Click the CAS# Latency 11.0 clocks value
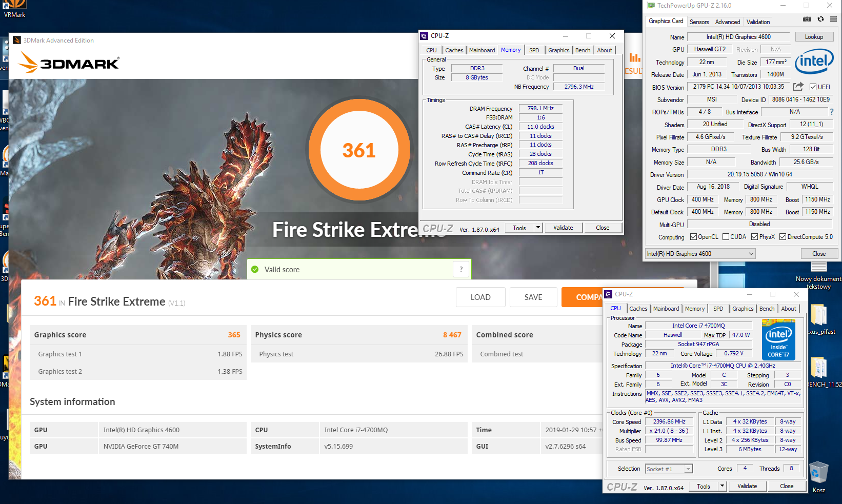This screenshot has height=504, width=842. click(540, 127)
